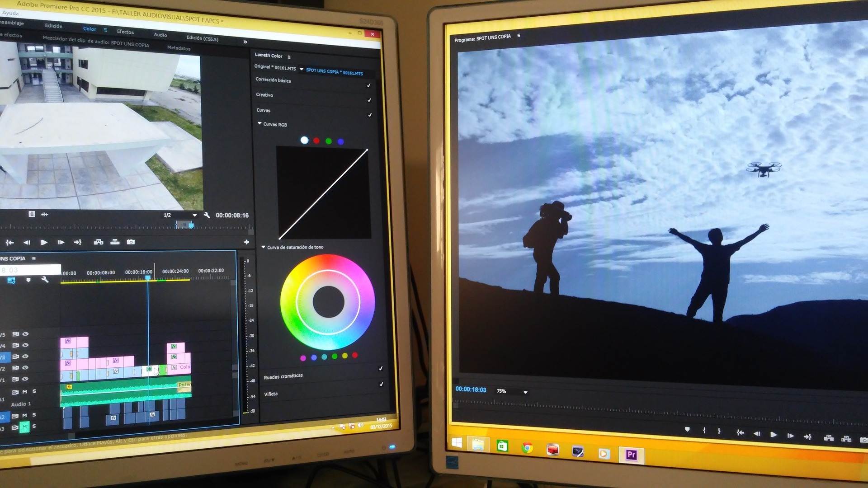Select the green channel swatch in Curvas RGB
The width and height of the screenshot is (868, 488).
[329, 141]
